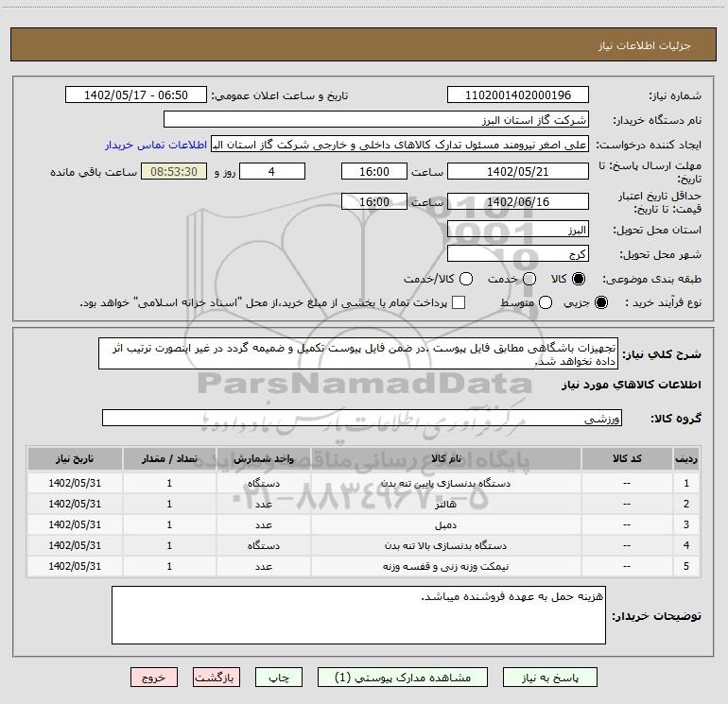Click item هالتر in the table
The height and width of the screenshot is (704, 728).
445,504
